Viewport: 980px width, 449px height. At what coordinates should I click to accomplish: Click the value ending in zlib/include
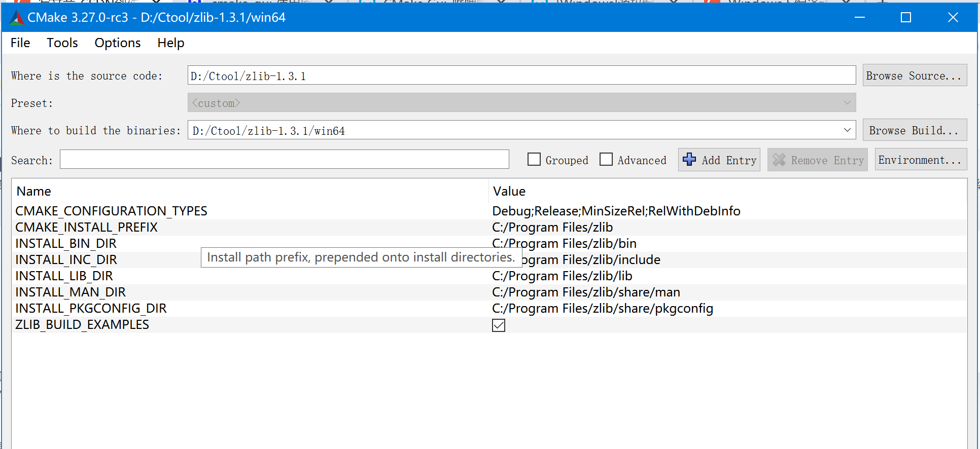[591, 259]
